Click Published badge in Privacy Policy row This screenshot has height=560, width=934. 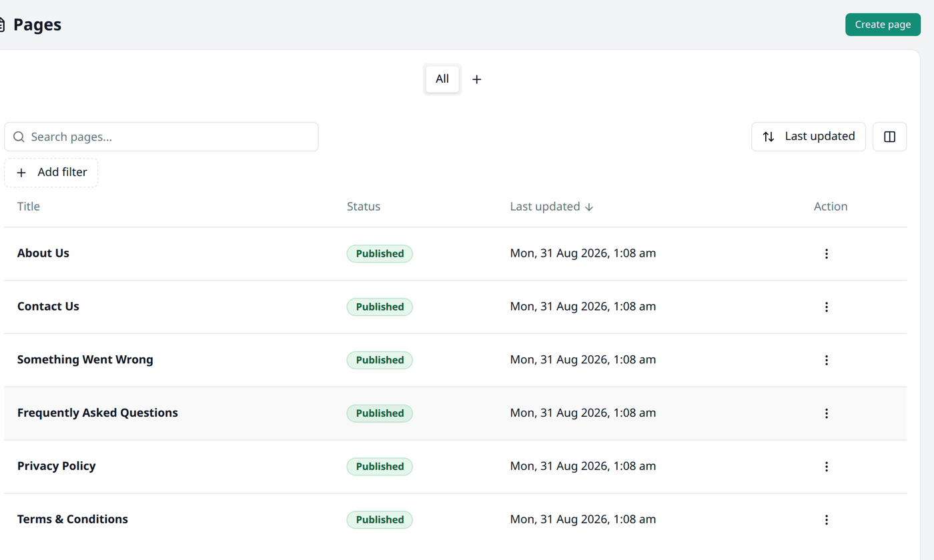pos(380,467)
